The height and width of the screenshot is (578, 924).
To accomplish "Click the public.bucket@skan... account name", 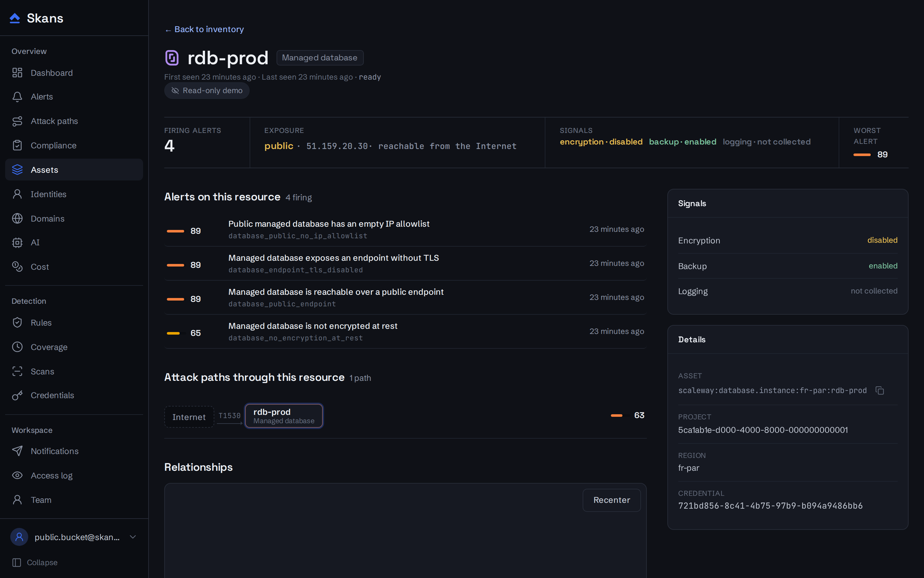I will pos(77,537).
